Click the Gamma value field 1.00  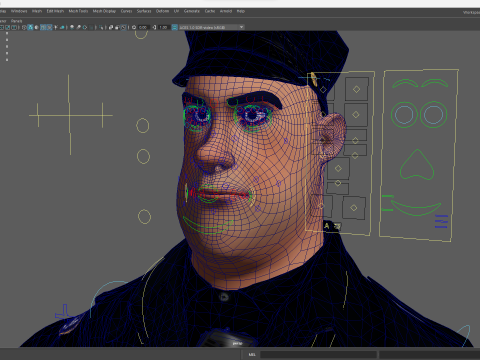point(163,27)
